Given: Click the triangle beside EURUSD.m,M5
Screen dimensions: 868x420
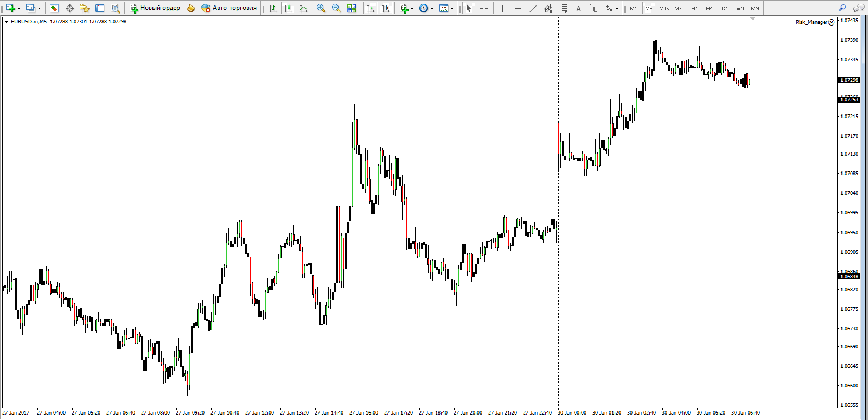Looking at the screenshot, I should click(6, 22).
